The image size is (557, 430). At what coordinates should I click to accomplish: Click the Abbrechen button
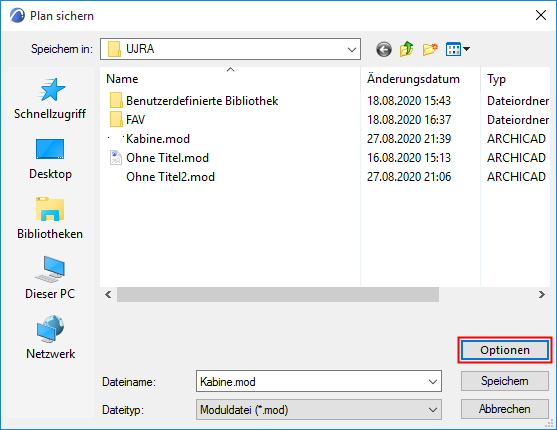[505, 409]
